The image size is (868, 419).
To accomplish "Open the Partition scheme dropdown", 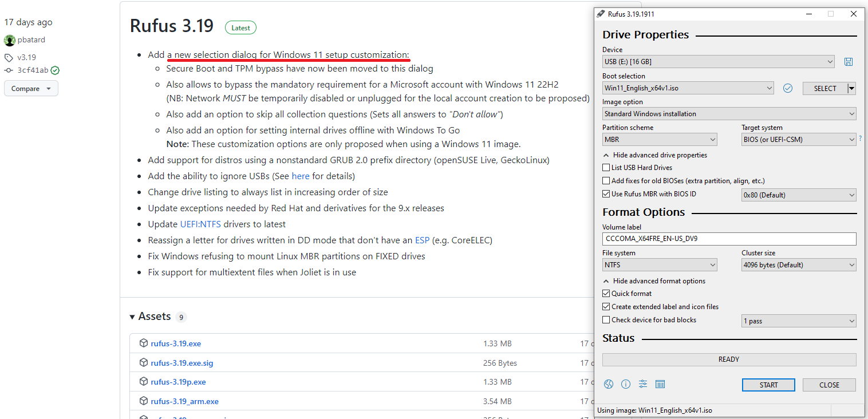I will coord(659,139).
